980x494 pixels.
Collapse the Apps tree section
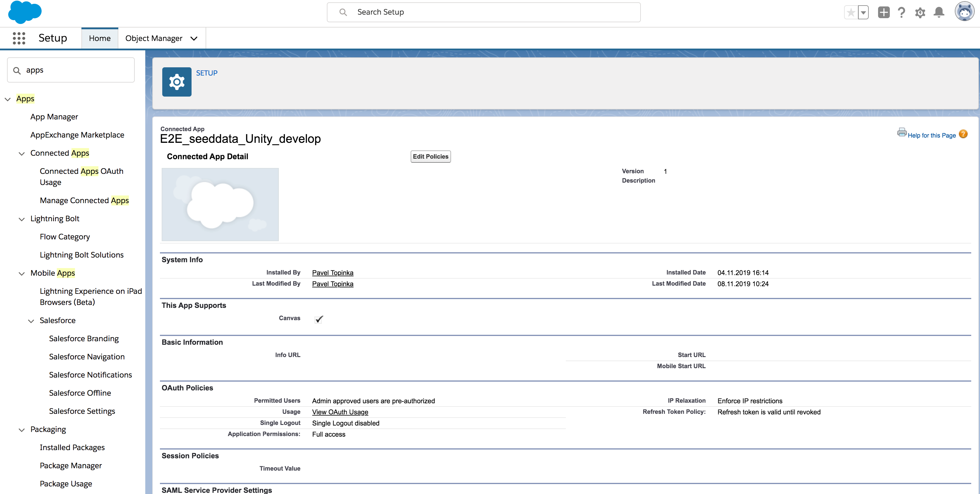[x=8, y=99]
